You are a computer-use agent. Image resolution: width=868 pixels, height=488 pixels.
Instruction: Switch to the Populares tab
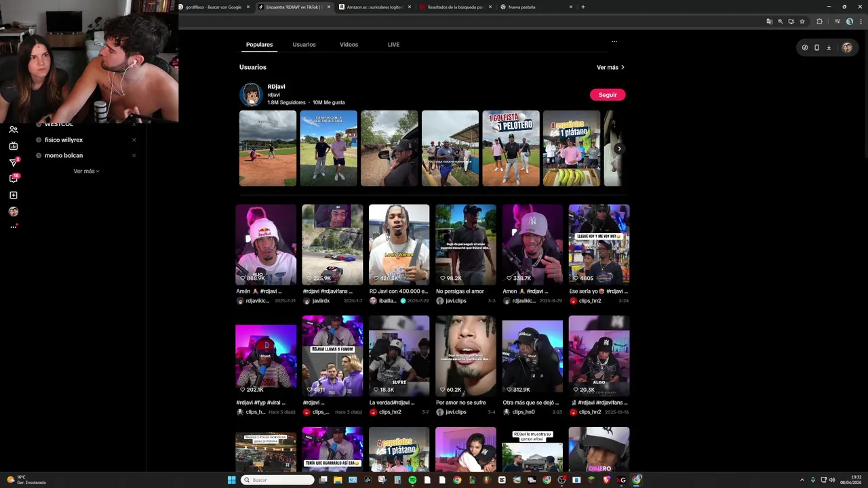click(x=259, y=45)
